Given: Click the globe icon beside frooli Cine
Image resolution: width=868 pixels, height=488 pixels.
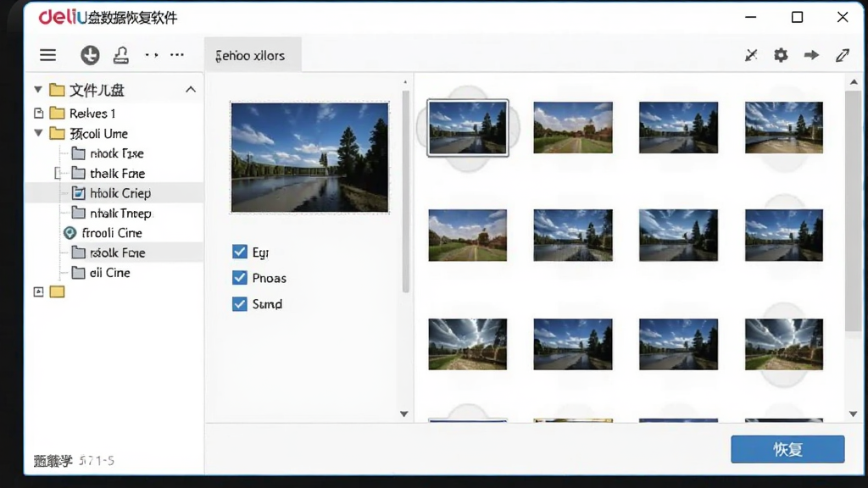Looking at the screenshot, I should point(70,233).
